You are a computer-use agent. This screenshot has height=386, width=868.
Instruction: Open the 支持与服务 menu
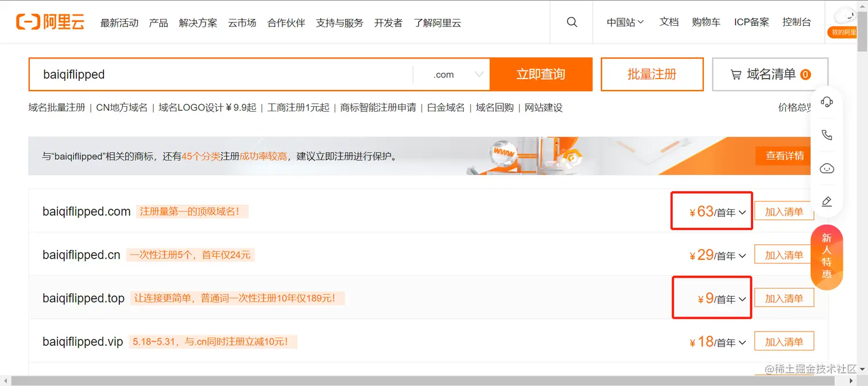339,23
